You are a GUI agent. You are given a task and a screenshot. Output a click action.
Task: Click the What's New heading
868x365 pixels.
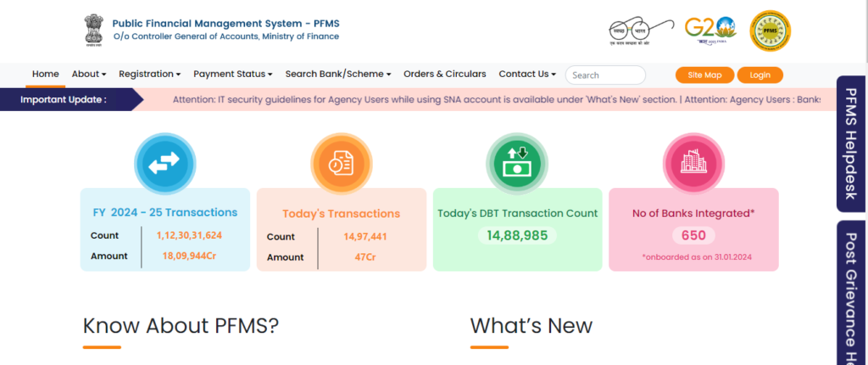pos(531,326)
